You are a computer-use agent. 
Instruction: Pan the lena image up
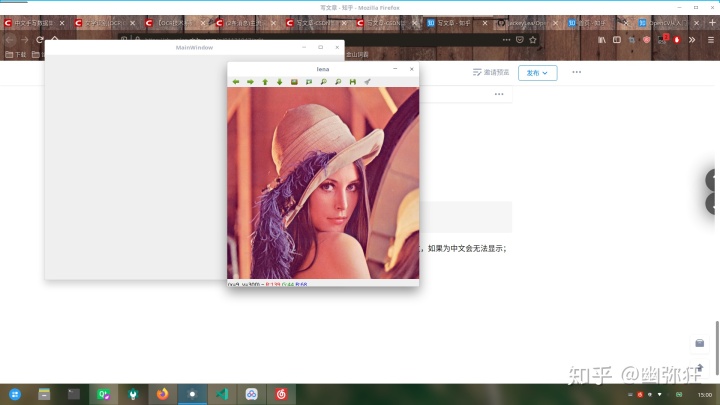pyautogui.click(x=265, y=82)
